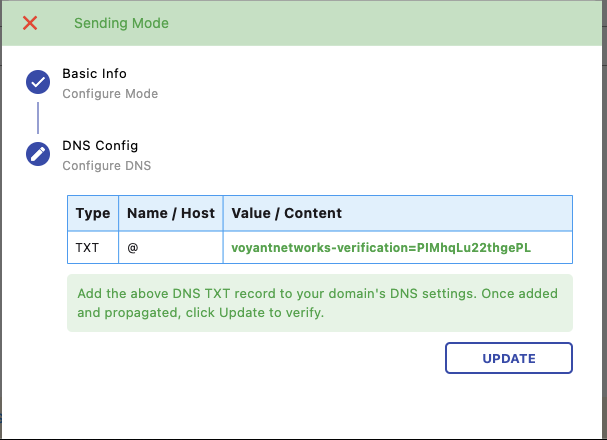This screenshot has width=607, height=440.
Task: Click the Value / Content column header
Action: coord(287,213)
